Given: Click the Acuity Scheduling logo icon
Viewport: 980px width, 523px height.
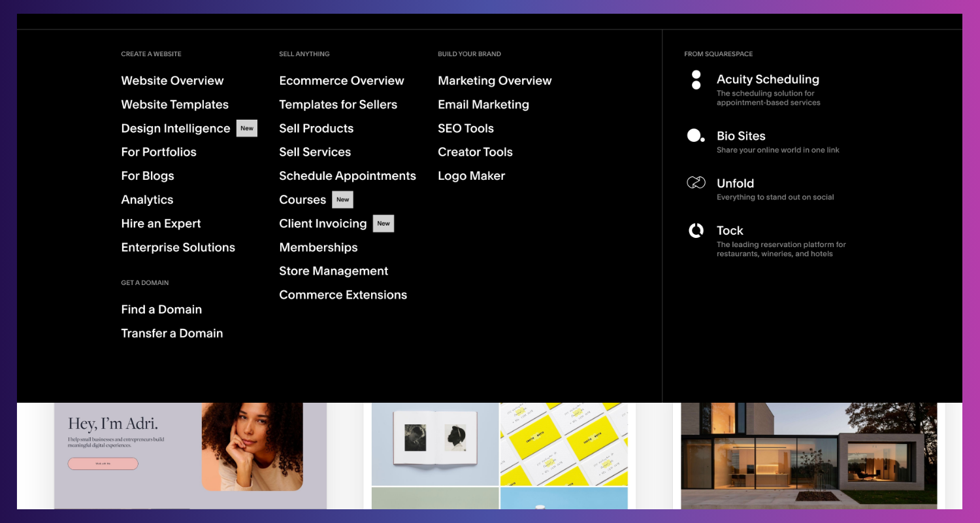Looking at the screenshot, I should [696, 80].
